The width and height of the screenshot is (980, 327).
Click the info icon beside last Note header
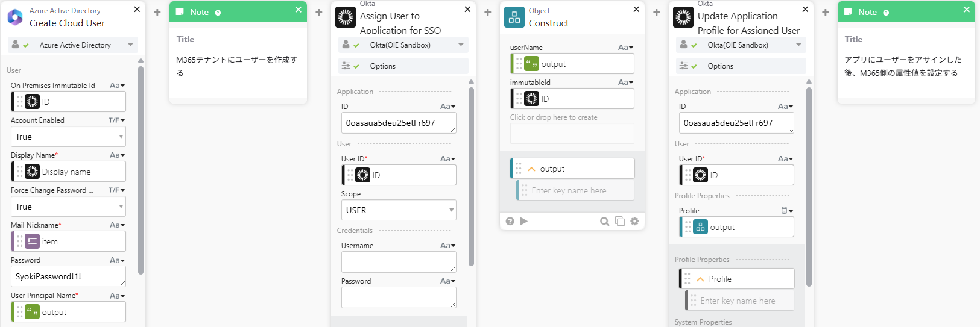click(x=886, y=13)
